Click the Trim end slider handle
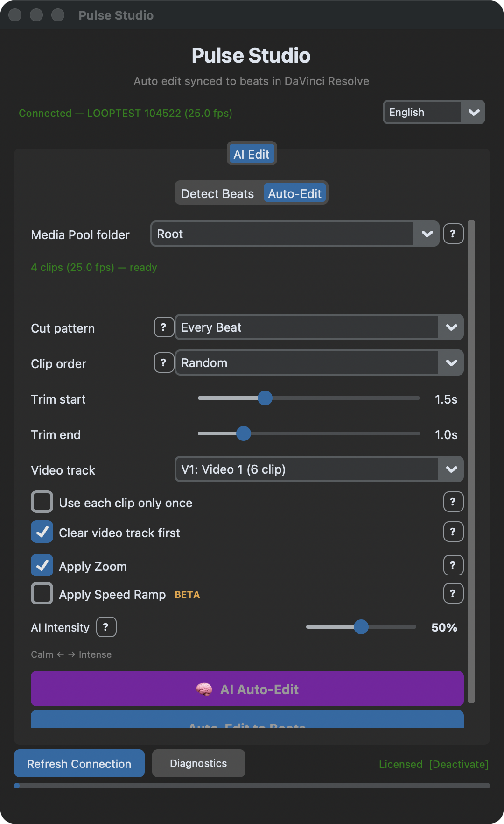This screenshot has height=824, width=504. tap(244, 433)
